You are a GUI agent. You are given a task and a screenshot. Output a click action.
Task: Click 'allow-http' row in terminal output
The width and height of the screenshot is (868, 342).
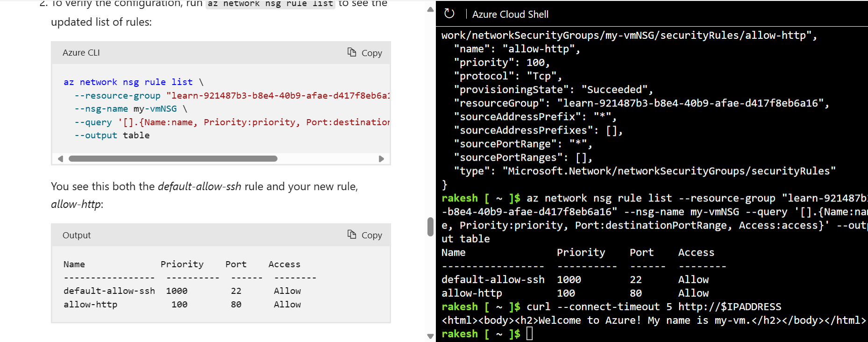[575, 293]
